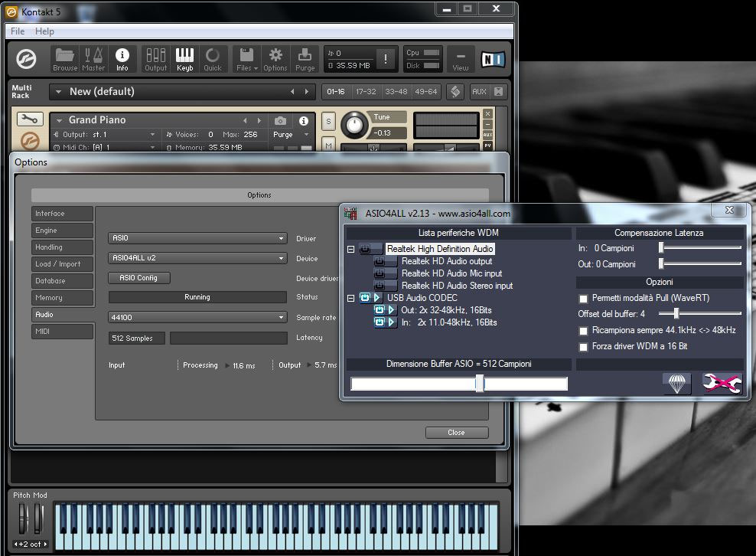Click the ASIO Config button
The width and height of the screenshot is (756, 556).
coord(139,278)
